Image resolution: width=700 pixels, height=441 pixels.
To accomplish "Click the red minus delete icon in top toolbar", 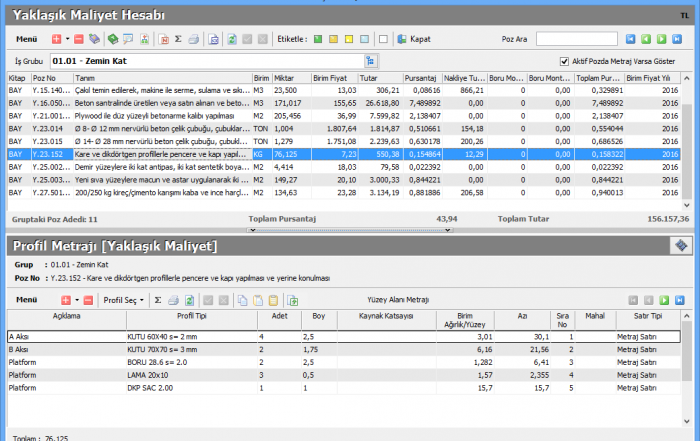I will [x=79, y=39].
